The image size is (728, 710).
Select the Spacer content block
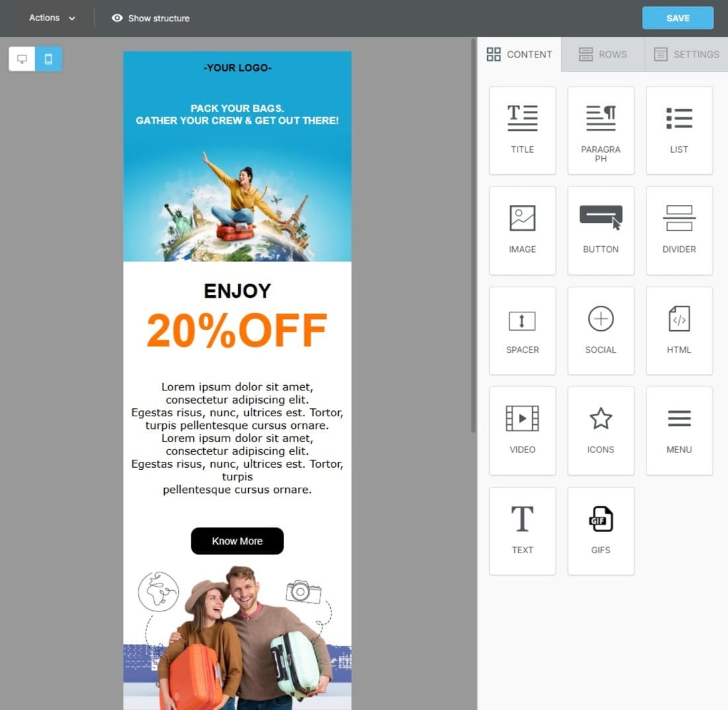(x=522, y=330)
